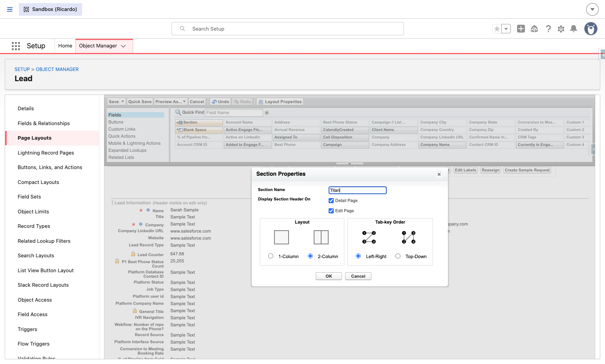Viewport: 605px width, 364px height.
Task: Expand the Object Manager tab chevron
Action: coord(123,46)
